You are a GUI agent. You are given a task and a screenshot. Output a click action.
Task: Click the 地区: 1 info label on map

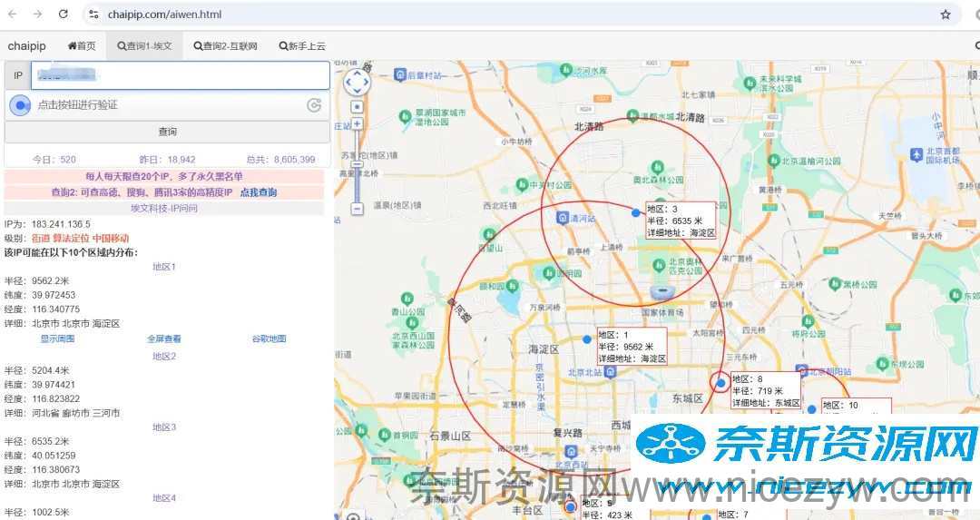[632, 347]
